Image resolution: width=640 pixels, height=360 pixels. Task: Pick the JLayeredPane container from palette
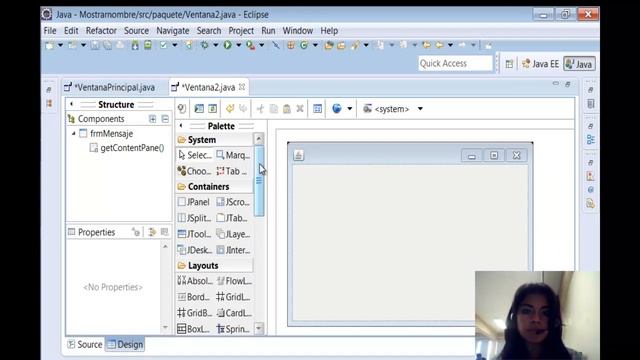233,234
